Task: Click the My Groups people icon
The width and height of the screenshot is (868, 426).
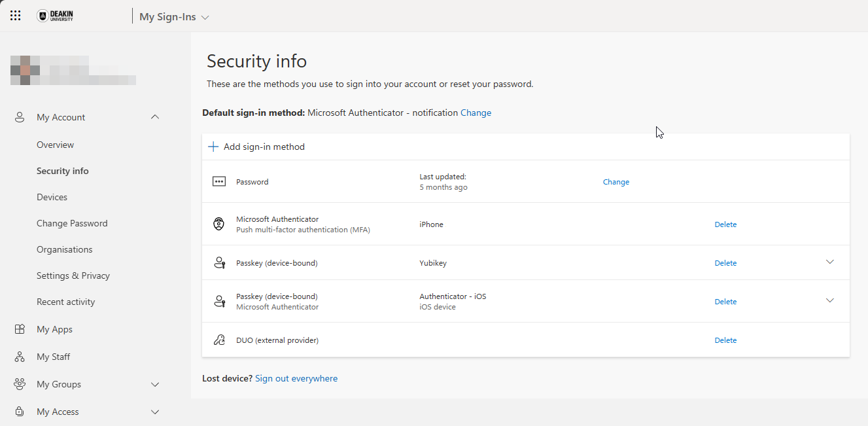Action: (20, 384)
